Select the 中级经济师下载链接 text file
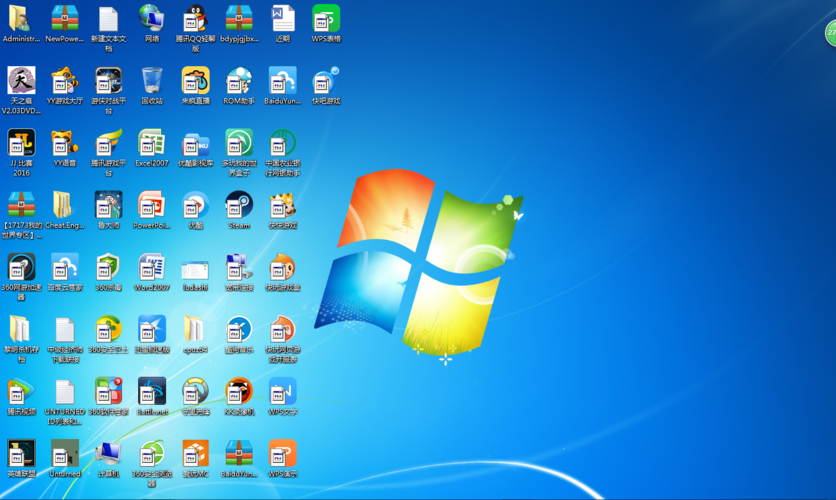This screenshot has width=836, height=500. click(65, 329)
